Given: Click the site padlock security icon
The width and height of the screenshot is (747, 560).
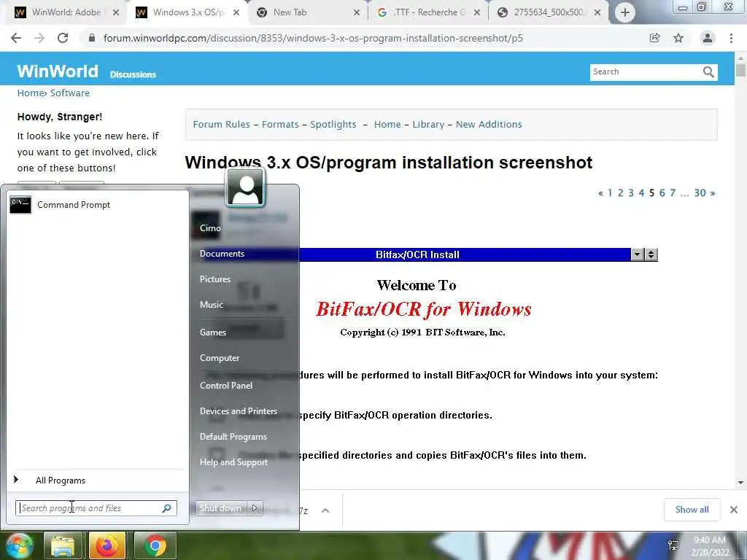Looking at the screenshot, I should [91, 38].
